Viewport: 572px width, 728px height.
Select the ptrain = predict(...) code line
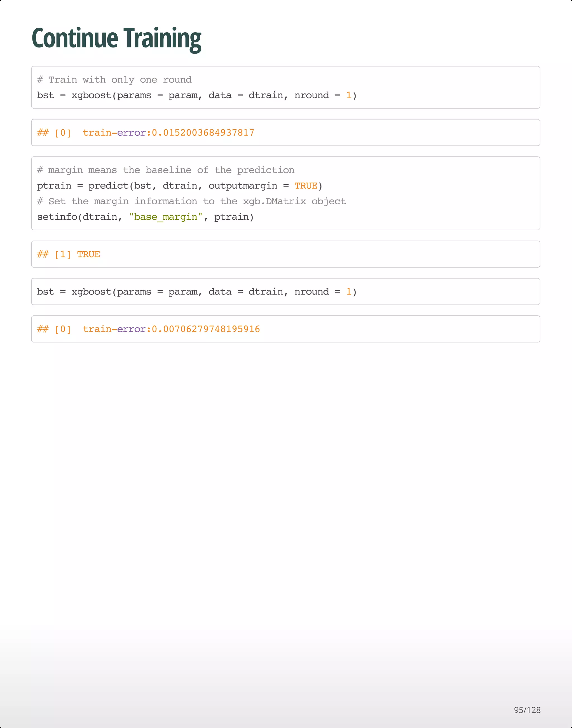click(180, 186)
